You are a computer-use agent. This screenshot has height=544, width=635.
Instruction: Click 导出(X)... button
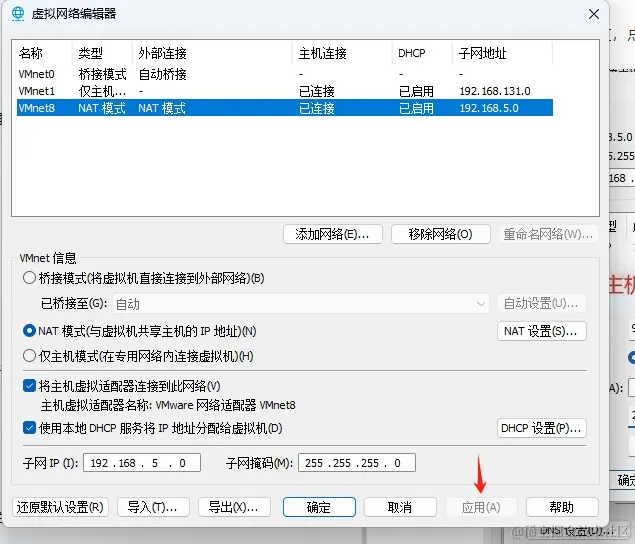click(234, 507)
